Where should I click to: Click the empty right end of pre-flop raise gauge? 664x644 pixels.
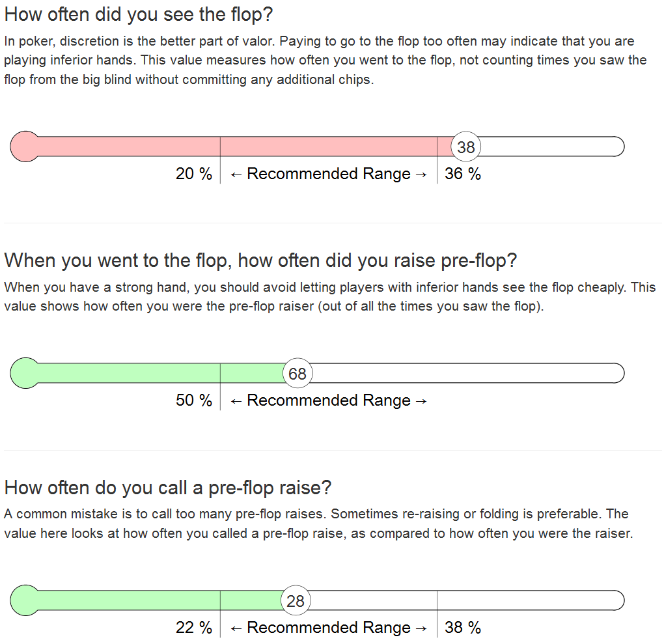coord(468,373)
